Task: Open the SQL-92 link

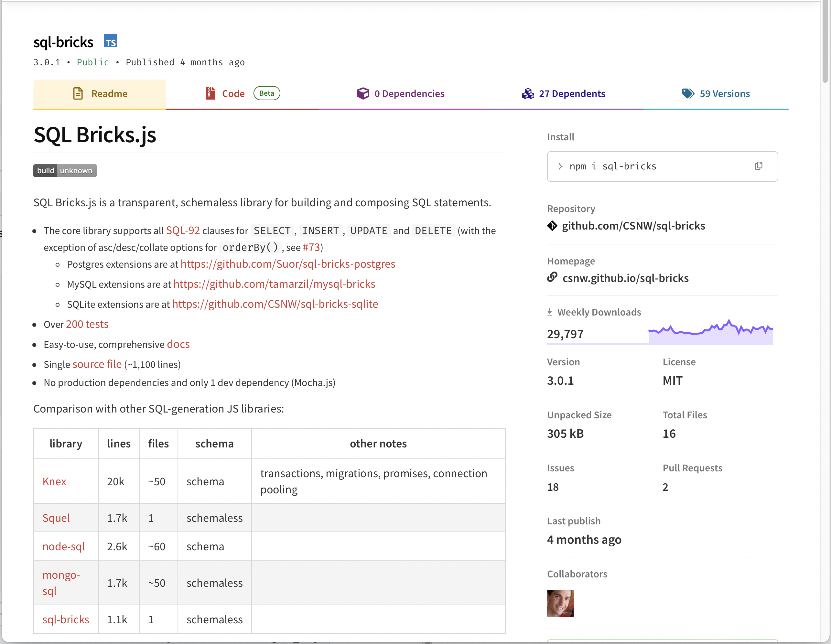Action: pos(183,231)
